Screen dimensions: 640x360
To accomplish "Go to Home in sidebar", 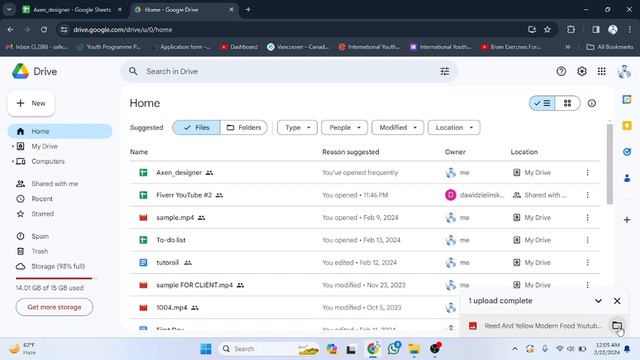I will 60,131.
